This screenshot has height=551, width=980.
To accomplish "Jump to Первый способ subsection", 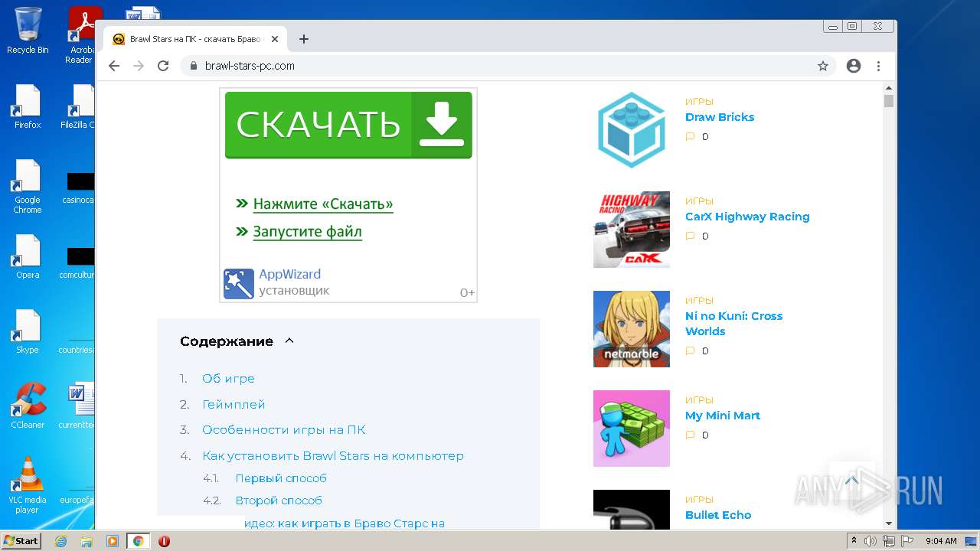I will (281, 478).
